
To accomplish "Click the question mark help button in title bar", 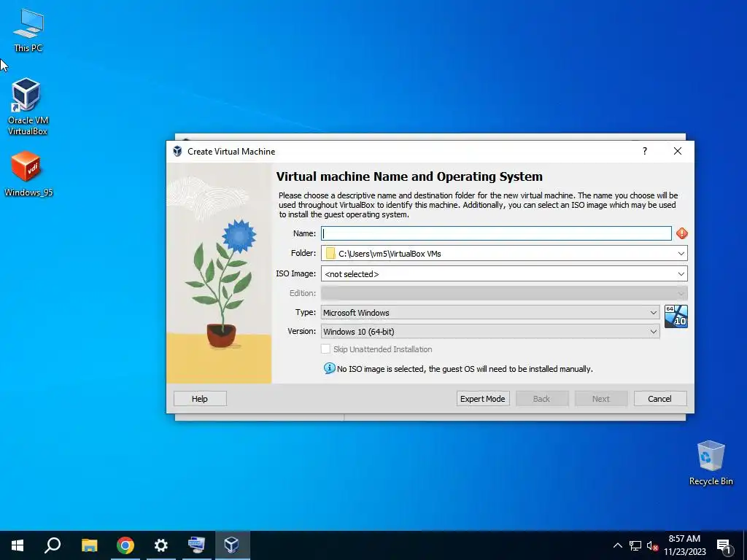I will click(x=645, y=151).
